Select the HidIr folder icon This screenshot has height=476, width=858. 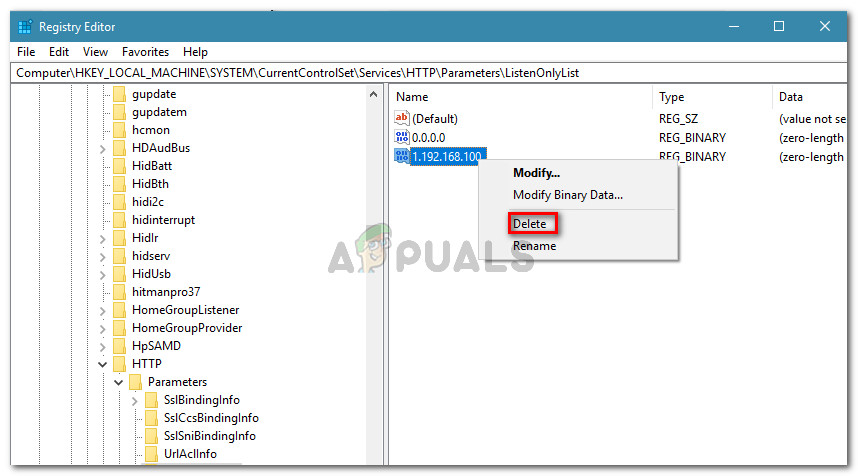click(119, 238)
